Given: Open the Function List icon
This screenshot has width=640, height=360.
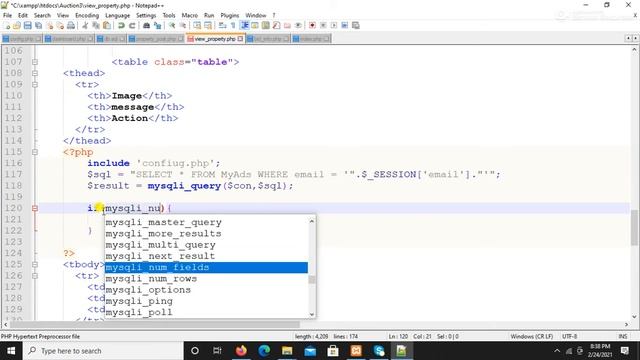Looking at the screenshot, I should (276, 25).
